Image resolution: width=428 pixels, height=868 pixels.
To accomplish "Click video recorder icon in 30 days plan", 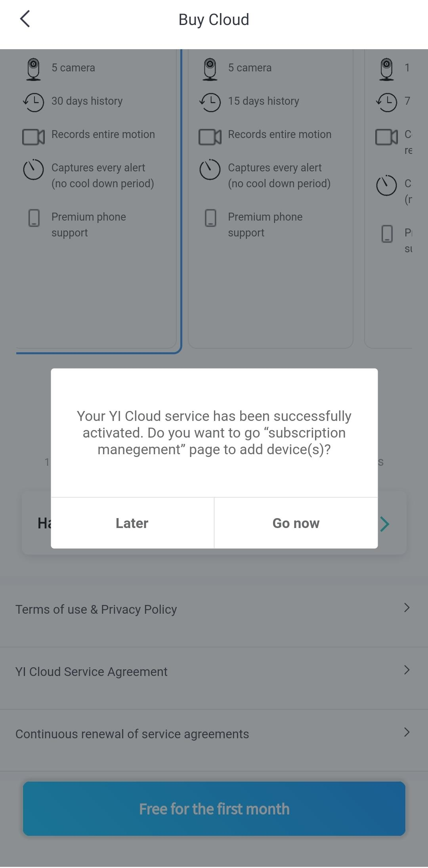I will tap(34, 137).
